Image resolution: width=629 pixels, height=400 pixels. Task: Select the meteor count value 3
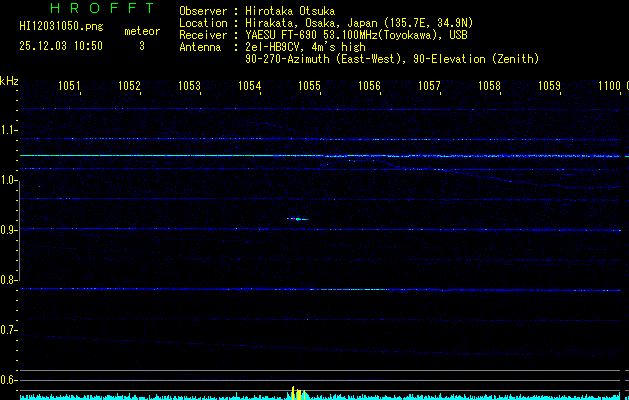[141, 46]
